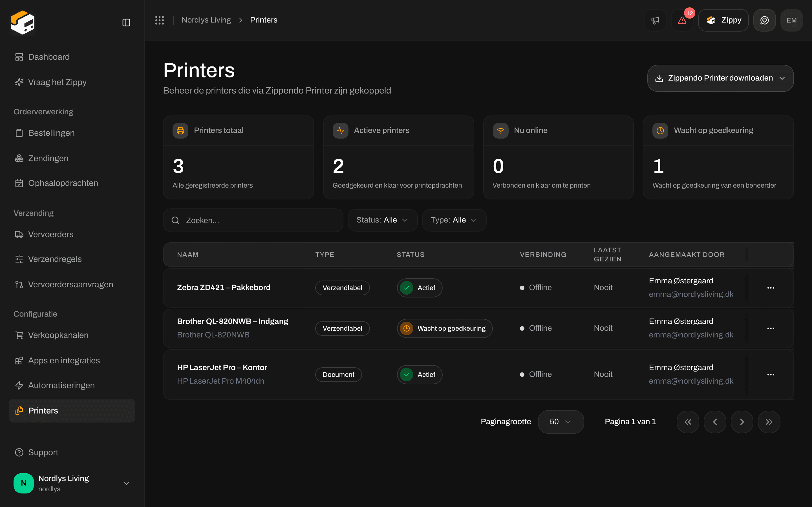812x507 pixels.
Task: Open actions menu for HP LaserJet Pro
Action: tap(771, 375)
